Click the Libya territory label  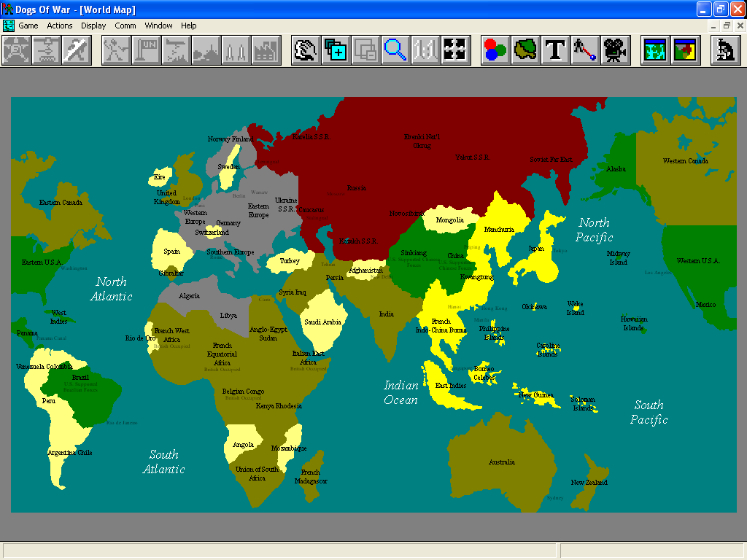tap(228, 315)
